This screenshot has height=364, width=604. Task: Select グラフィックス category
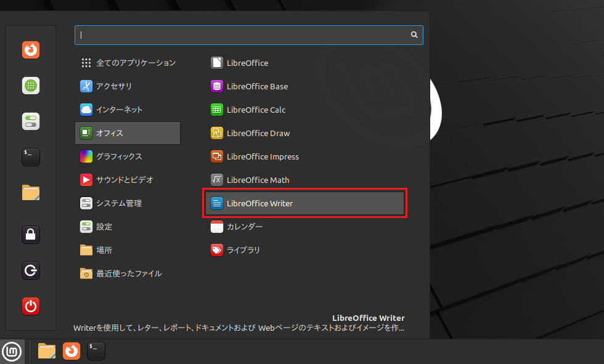[x=128, y=156]
